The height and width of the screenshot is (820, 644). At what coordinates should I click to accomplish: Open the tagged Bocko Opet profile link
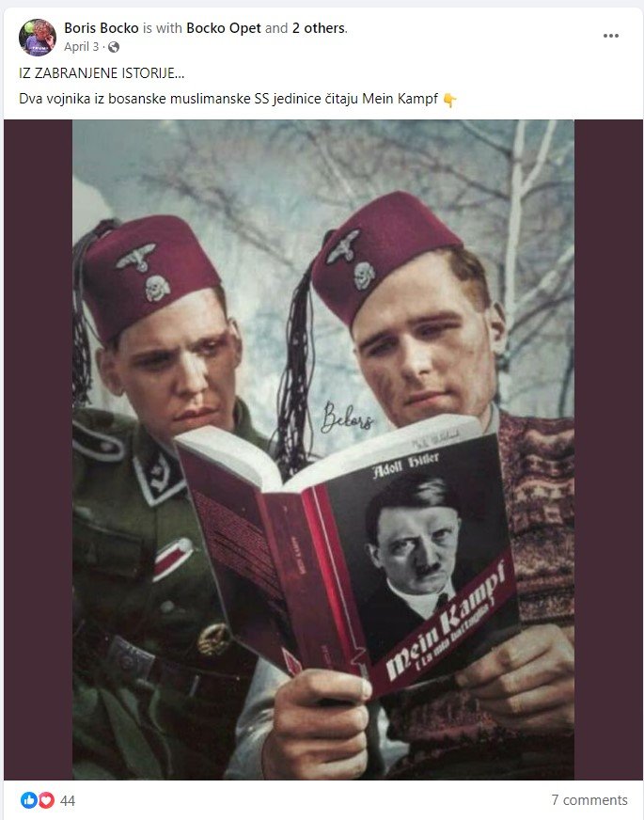224,28
